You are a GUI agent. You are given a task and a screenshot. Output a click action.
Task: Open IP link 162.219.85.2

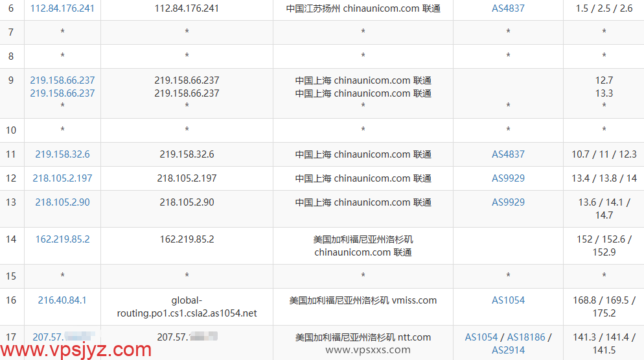pos(62,239)
